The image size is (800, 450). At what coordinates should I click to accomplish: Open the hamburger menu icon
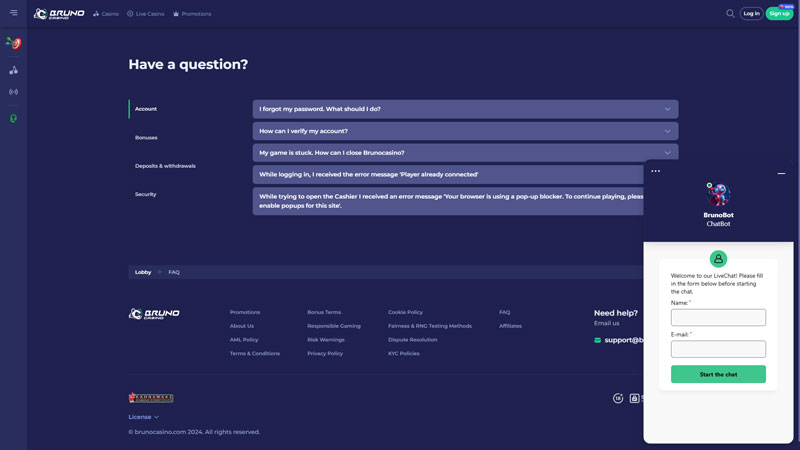point(14,13)
